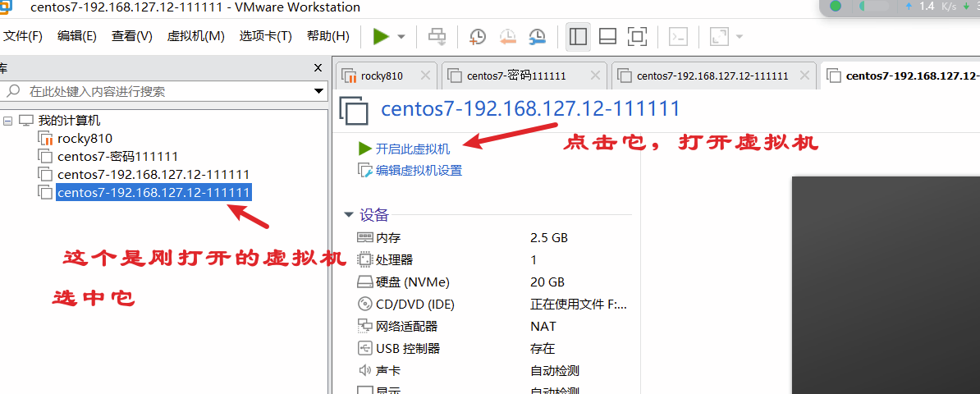Image resolution: width=980 pixels, height=394 pixels.
Task: Click the full screen mode icon
Action: 637,37
